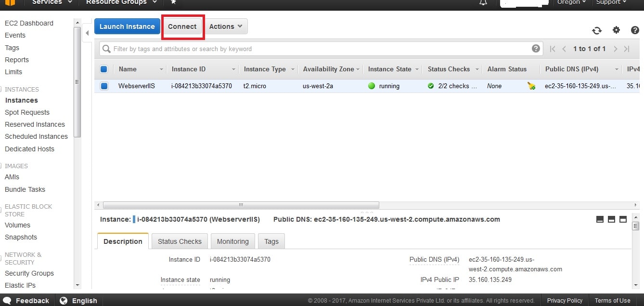This screenshot has height=306, width=644.
Task: Toggle the WebserverIIS row checkbox
Action: [104, 86]
